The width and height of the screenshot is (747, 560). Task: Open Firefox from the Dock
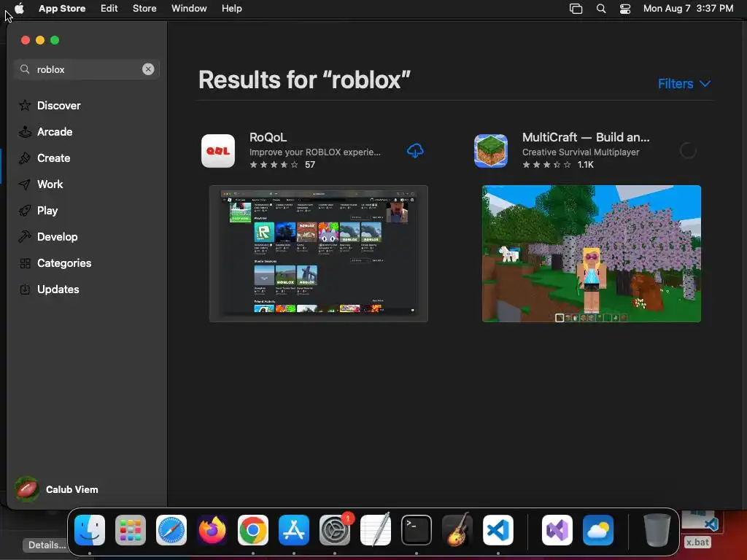point(212,530)
